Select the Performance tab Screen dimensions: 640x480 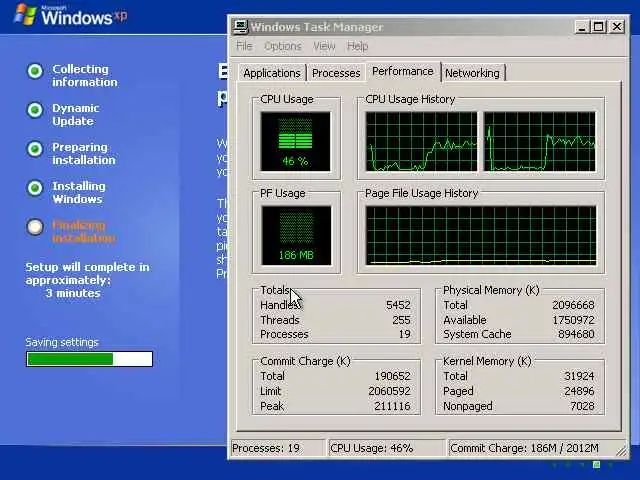point(403,71)
